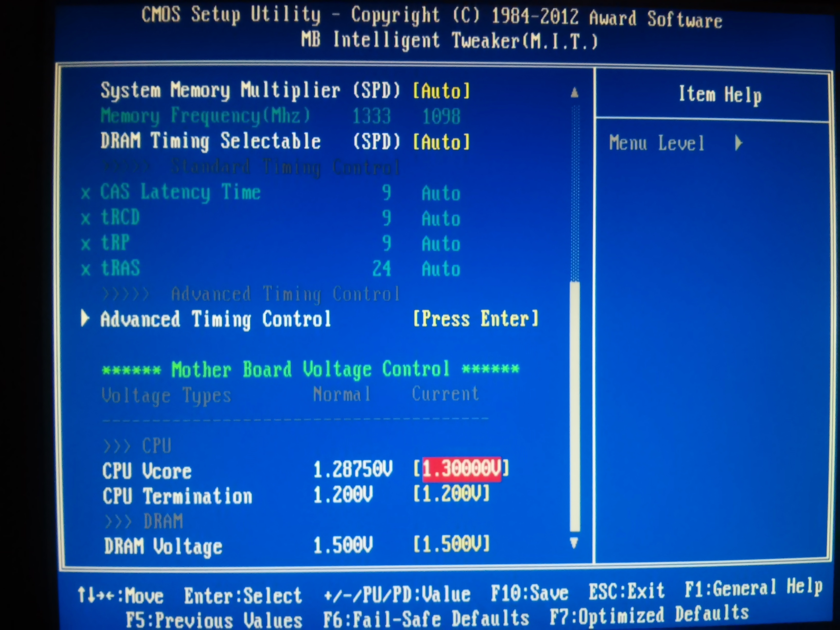Click the x marker beside tRAS
Screen dimensions: 840x630
click(86, 269)
